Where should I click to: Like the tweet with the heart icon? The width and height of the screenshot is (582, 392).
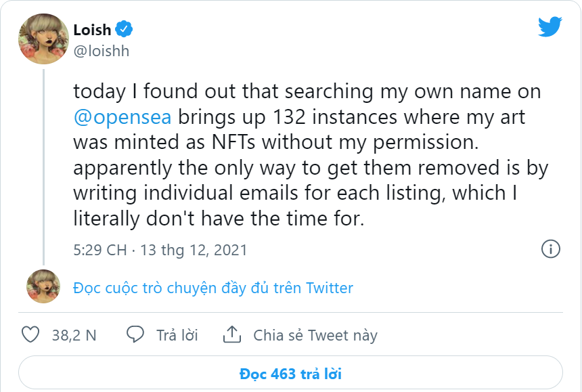point(30,334)
